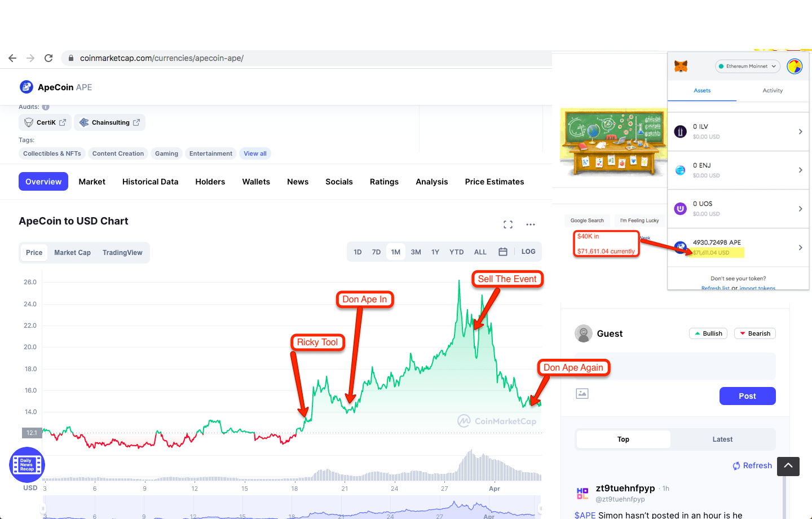The image size is (812, 519).
Task: Click the MetaMask fox logo
Action: pyautogui.click(x=681, y=67)
